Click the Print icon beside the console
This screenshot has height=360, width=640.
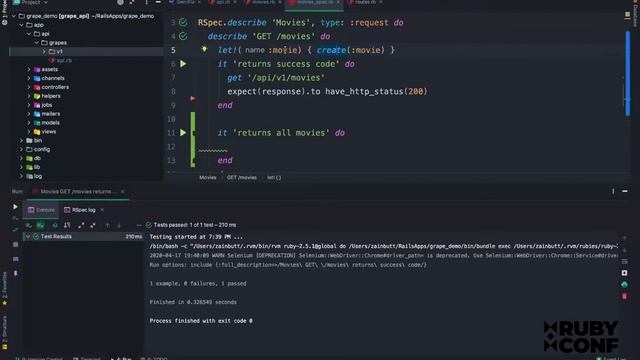coord(624,284)
